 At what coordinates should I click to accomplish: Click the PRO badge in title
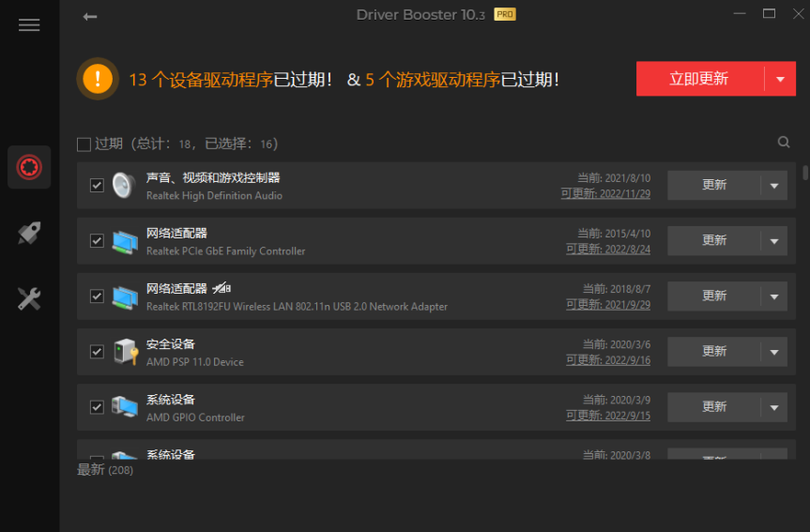[x=505, y=14]
